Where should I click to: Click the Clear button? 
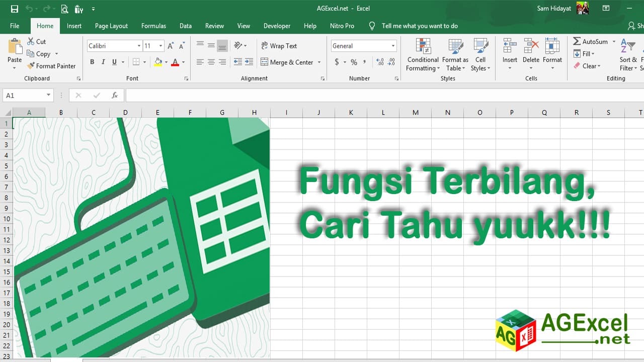point(587,66)
